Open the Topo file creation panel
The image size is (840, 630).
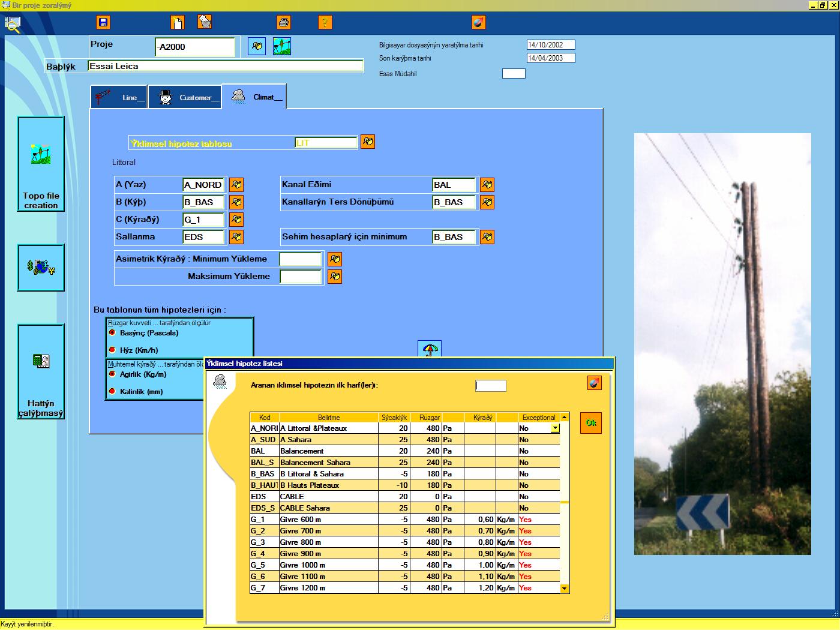41,164
